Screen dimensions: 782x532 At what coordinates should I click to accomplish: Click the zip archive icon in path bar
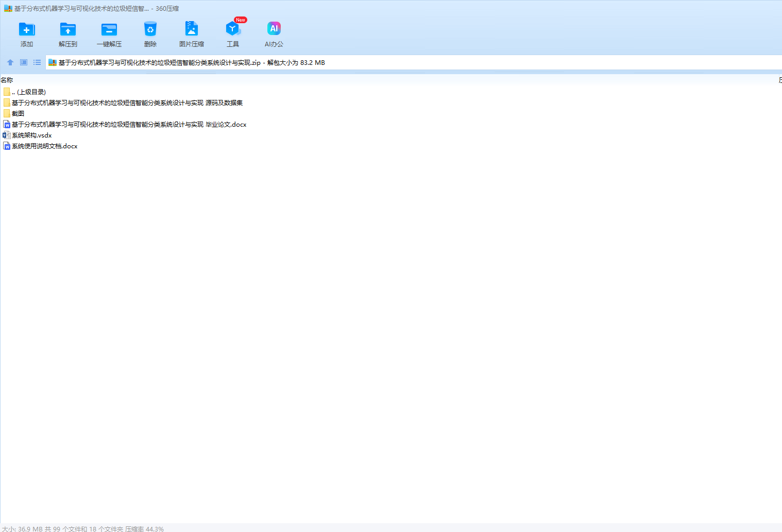click(52, 63)
